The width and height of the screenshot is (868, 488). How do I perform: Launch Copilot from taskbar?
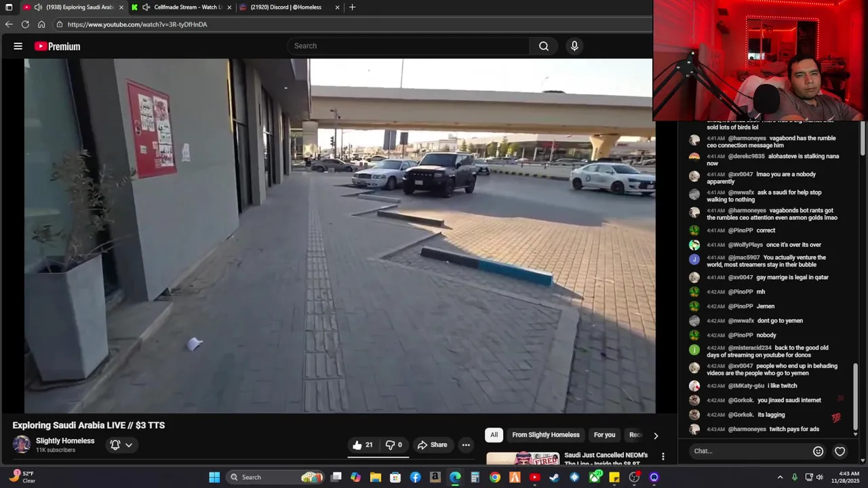click(356, 477)
